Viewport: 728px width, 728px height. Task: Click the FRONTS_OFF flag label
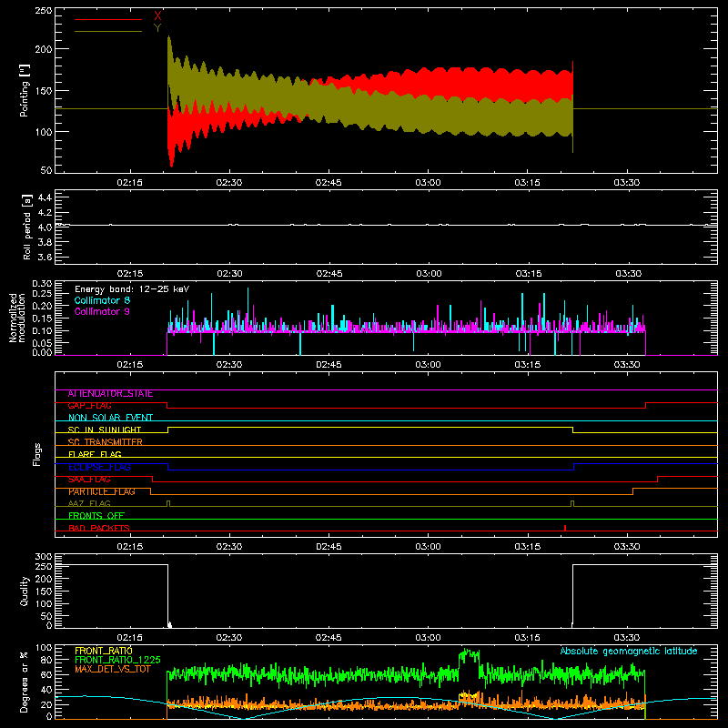click(96, 516)
